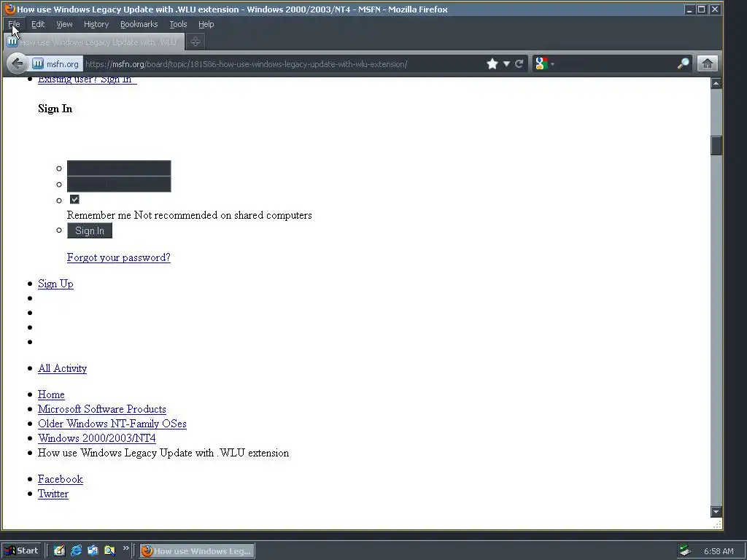This screenshot has height=560, width=747.
Task: Click the Firefox logo in the title bar
Action: [x=10, y=9]
